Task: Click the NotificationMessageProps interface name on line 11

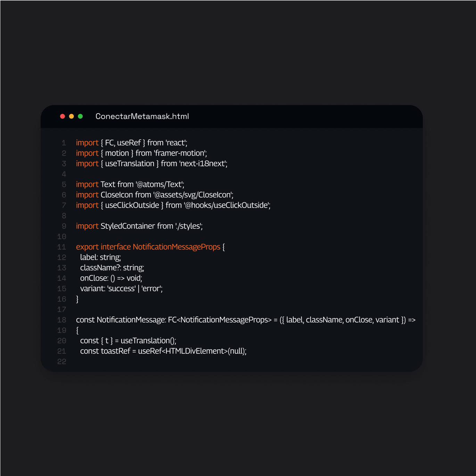Action: click(x=177, y=247)
